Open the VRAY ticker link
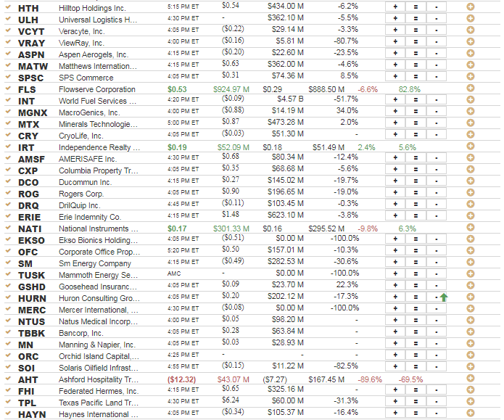The image size is (504, 420). pos(31,43)
